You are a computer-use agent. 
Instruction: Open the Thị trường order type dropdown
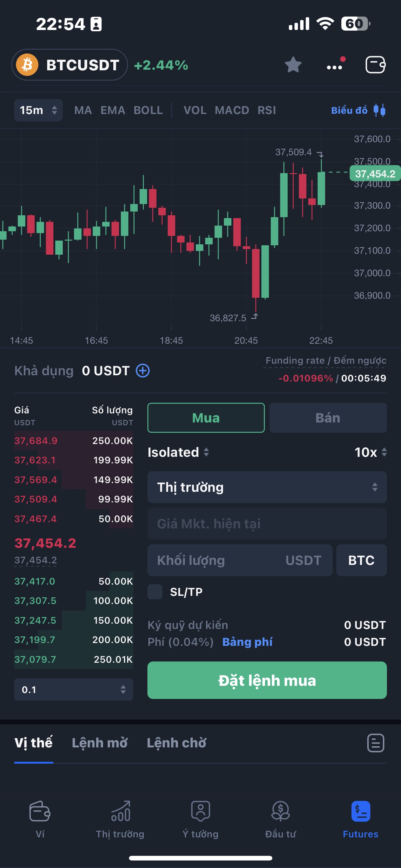[x=267, y=487]
